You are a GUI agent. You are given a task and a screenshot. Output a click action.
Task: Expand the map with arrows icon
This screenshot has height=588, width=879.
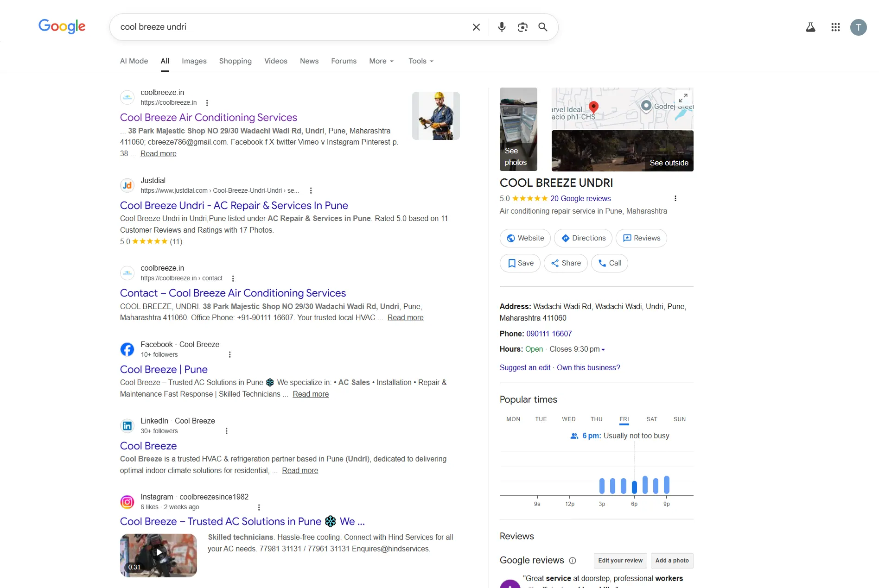pyautogui.click(x=683, y=98)
